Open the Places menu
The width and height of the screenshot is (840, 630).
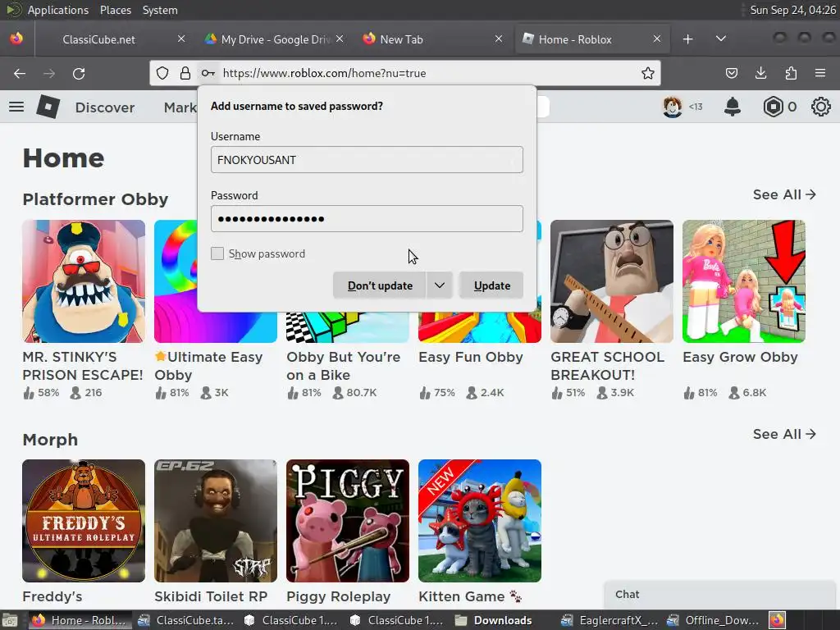pyautogui.click(x=115, y=10)
